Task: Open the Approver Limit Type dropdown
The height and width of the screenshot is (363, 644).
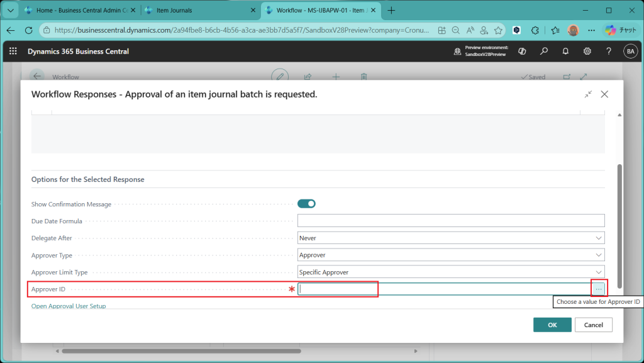Action: [450, 272]
